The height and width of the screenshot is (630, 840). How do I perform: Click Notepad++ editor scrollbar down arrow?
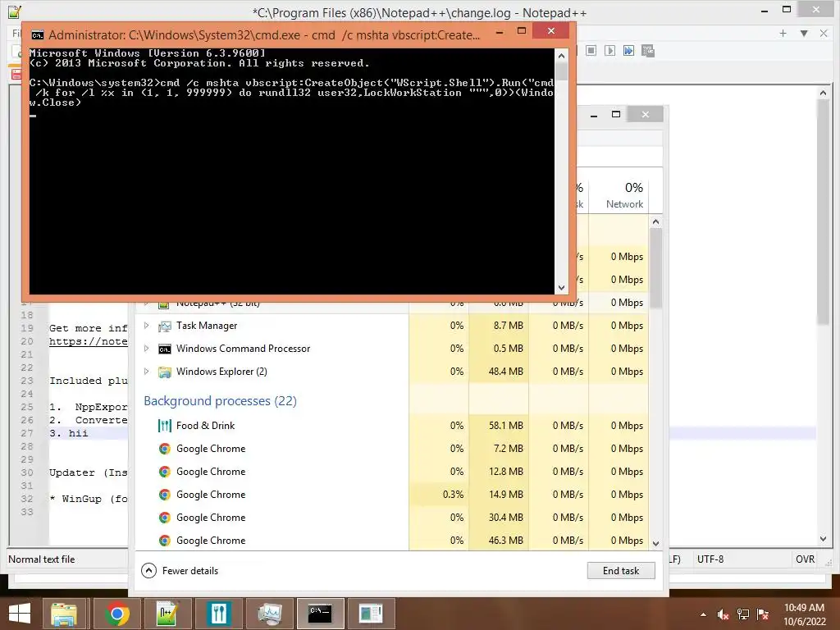[x=823, y=538]
